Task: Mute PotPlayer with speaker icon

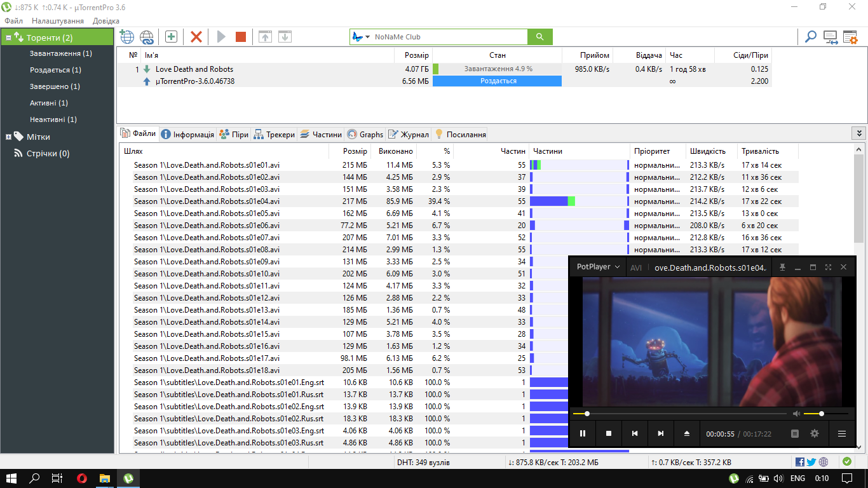Action: click(796, 414)
